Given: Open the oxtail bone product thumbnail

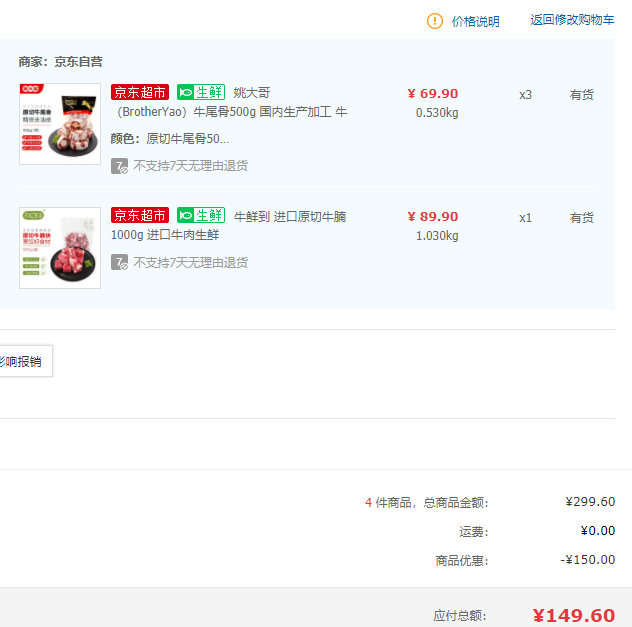Looking at the screenshot, I should point(60,124).
